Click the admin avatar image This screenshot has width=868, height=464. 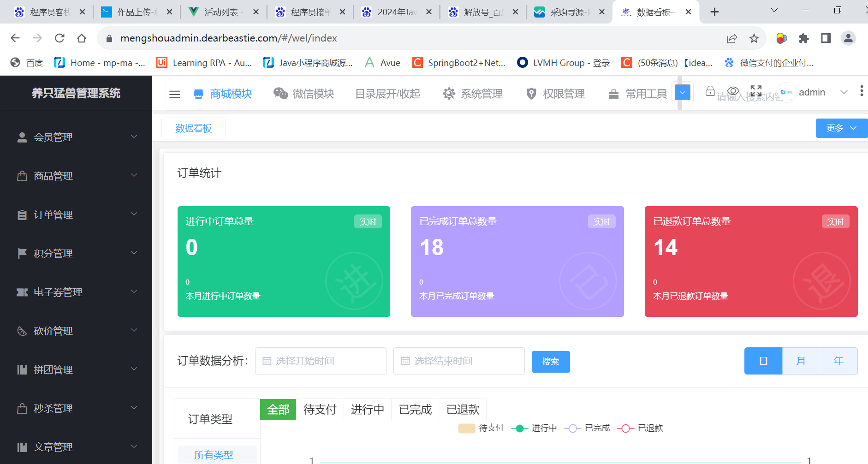tap(786, 92)
